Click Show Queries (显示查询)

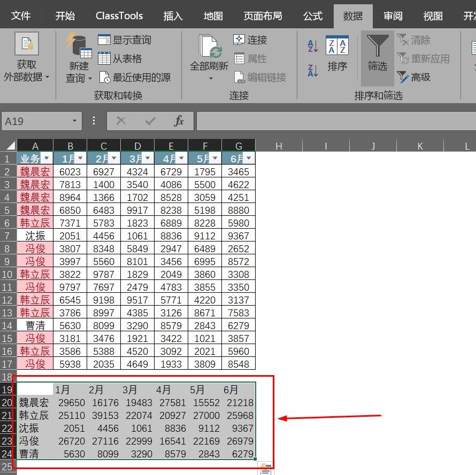pyautogui.click(x=125, y=40)
